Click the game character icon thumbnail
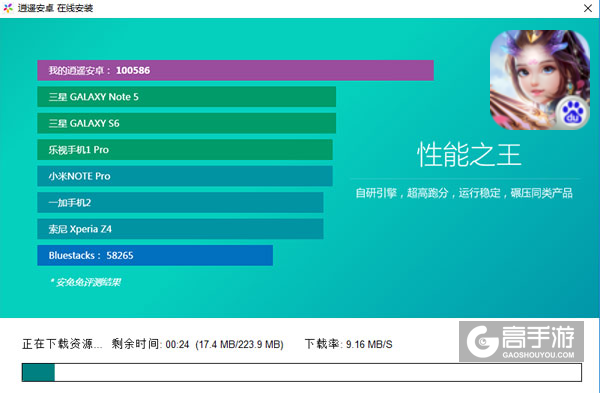This screenshot has height=393, width=600. [x=540, y=80]
